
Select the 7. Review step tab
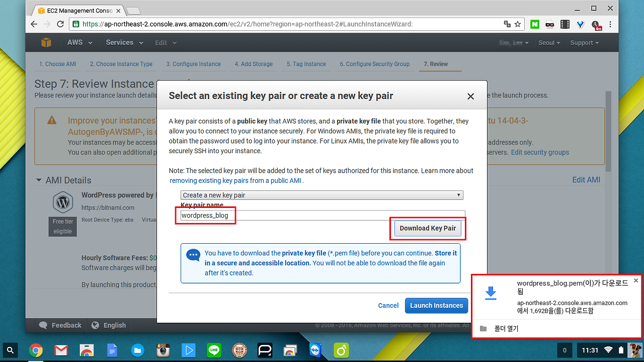click(x=436, y=64)
